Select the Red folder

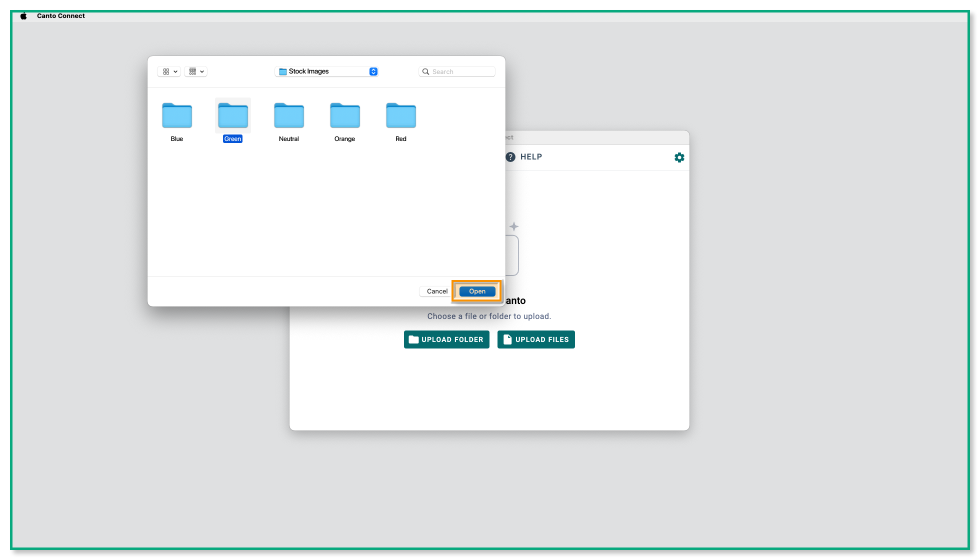click(x=400, y=115)
